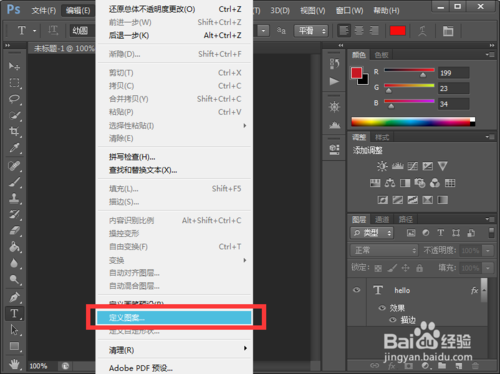The height and width of the screenshot is (374, 500).
Task: Select the Brush tool
Action: coord(14,182)
